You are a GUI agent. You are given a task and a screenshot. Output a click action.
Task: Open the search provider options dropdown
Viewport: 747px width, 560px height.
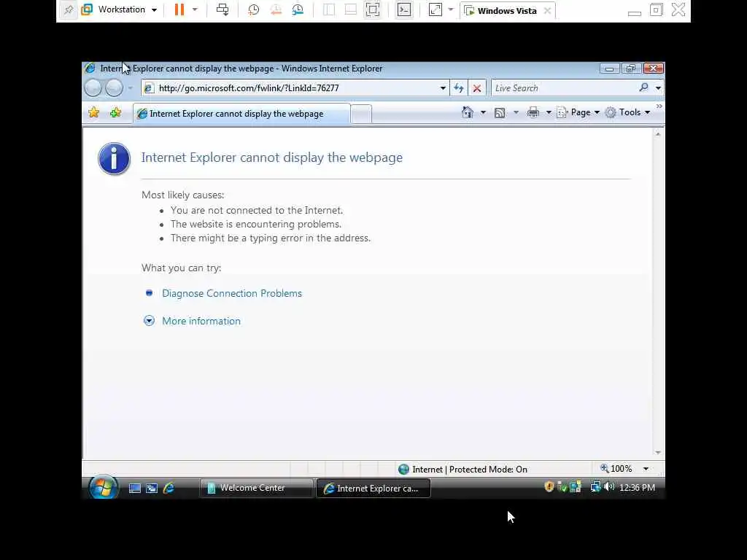pos(658,88)
